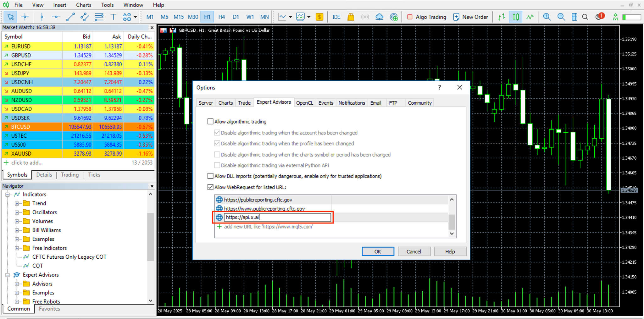Enable Allow algorithmic trading checkbox
Screen dimensions: 644x319
[x=210, y=122]
